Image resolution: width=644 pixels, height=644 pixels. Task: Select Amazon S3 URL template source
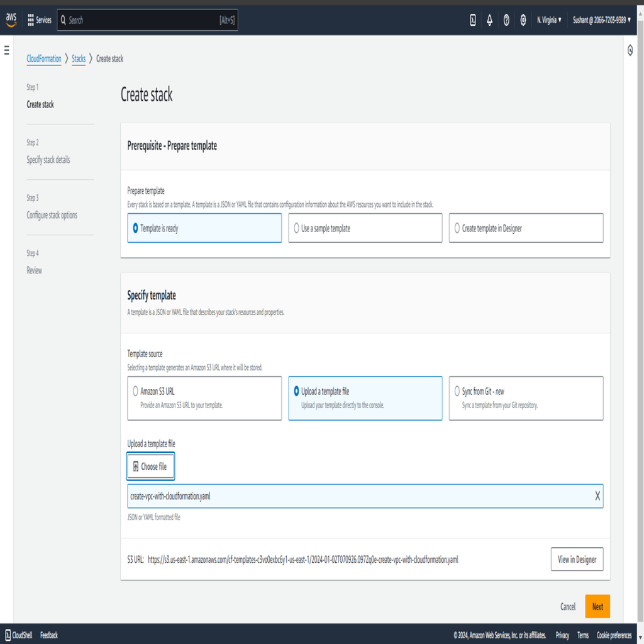[x=204, y=398]
